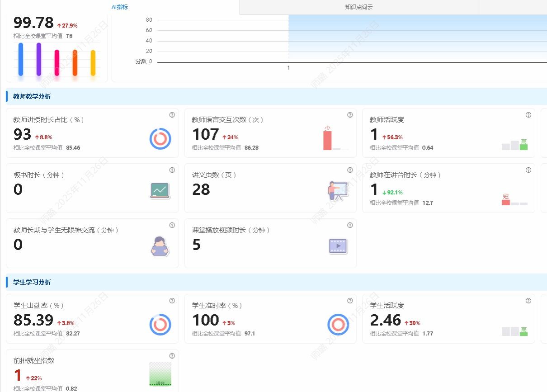Image resolution: width=547 pixels, height=392 pixels.
Task: Click the blue bar in score chart
Action: tap(21, 59)
